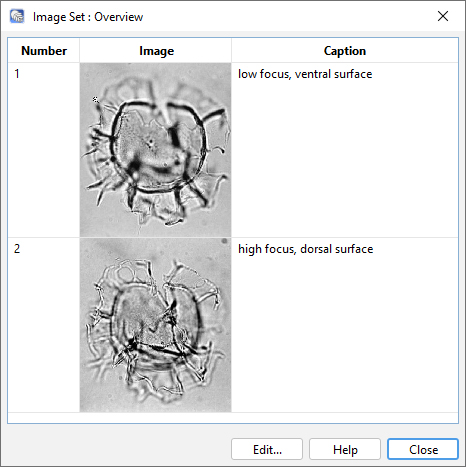Click the application icon in the title bar
This screenshot has width=466, height=467.
(x=17, y=16)
